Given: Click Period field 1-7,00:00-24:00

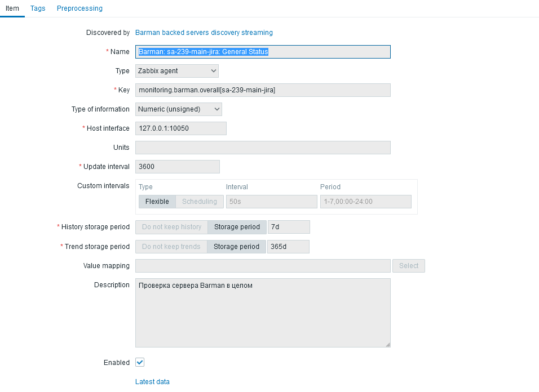Looking at the screenshot, I should coord(366,202).
